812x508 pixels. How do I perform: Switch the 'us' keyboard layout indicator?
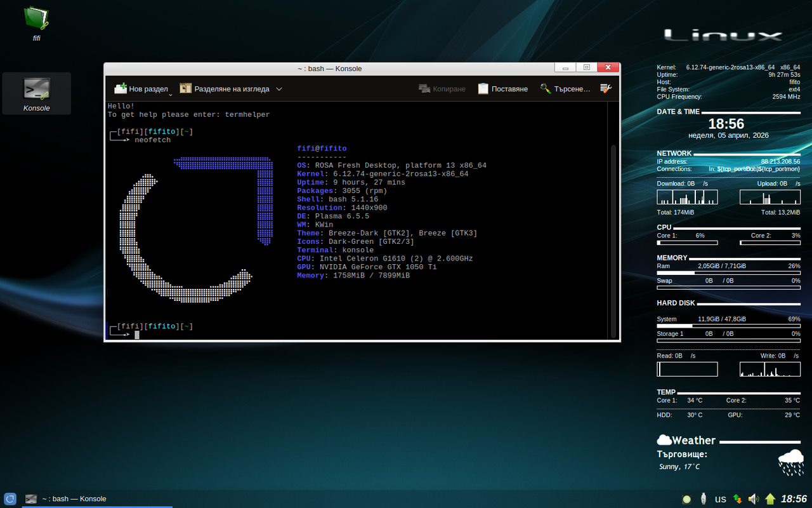721,499
